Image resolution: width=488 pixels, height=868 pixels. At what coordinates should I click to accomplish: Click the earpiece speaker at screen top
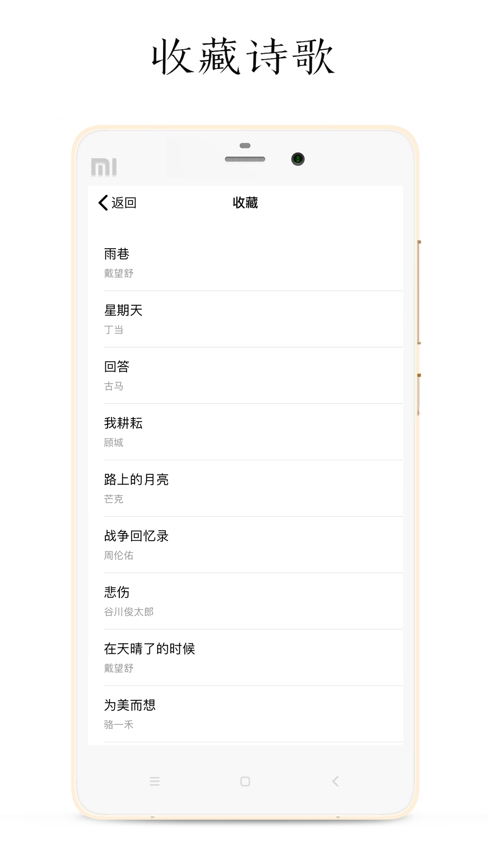[244, 159]
